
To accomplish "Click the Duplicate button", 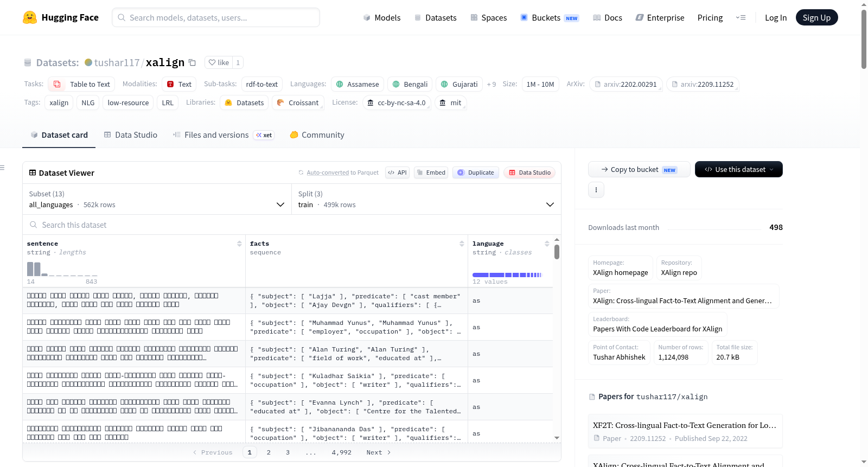I will [476, 172].
